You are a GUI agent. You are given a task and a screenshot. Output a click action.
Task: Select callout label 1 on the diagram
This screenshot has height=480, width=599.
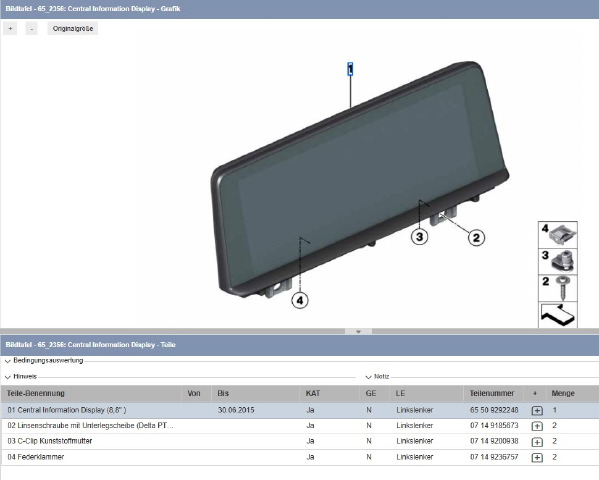pos(350,69)
